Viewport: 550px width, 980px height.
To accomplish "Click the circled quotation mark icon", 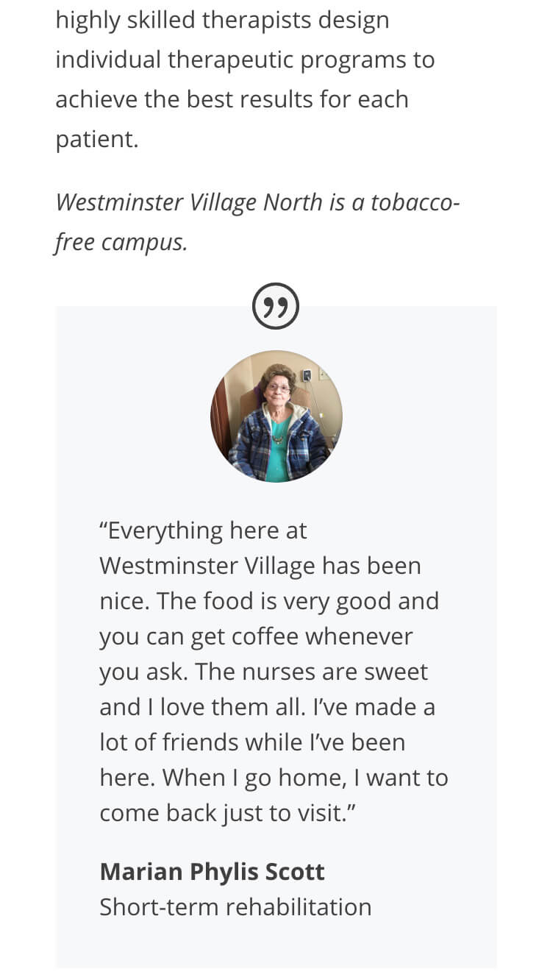I will point(276,306).
